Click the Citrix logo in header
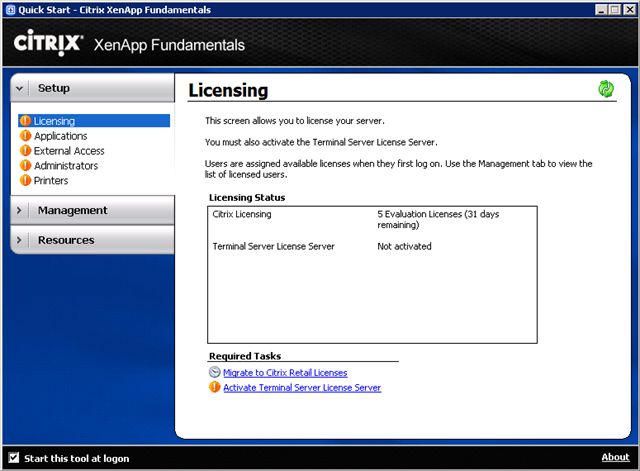Screen dimensions: 640x471 tap(48, 43)
